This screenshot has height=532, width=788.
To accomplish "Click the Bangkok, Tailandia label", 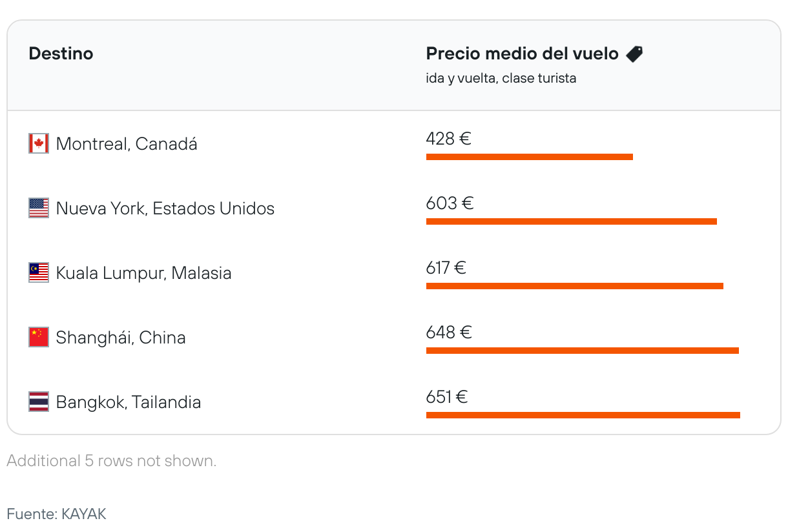I will tap(129, 402).
